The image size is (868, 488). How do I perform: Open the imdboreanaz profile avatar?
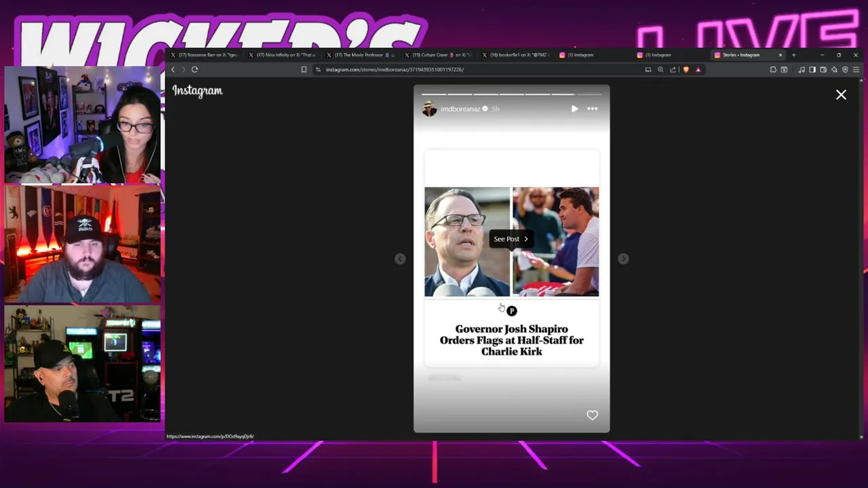pyautogui.click(x=429, y=108)
